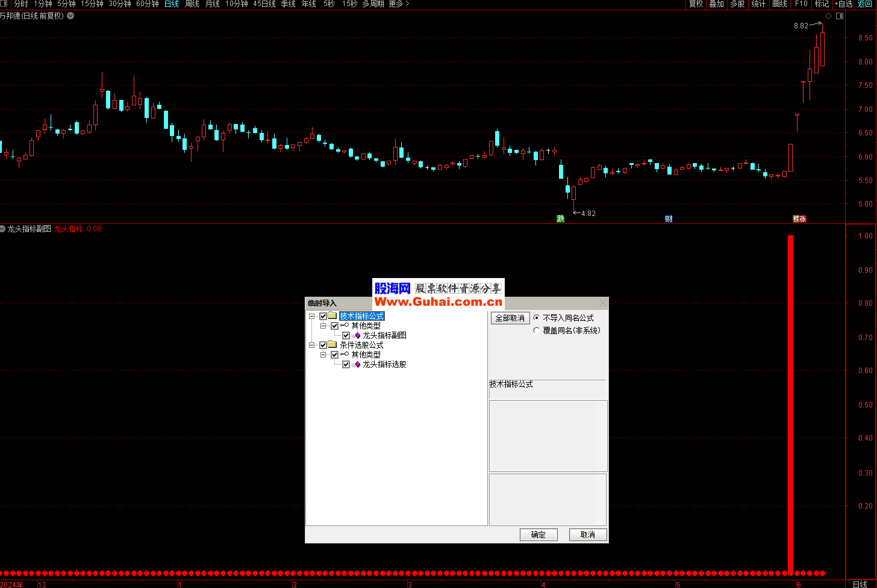The height and width of the screenshot is (588, 877).
Task: Click 返回 to go back
Action: 865,4
